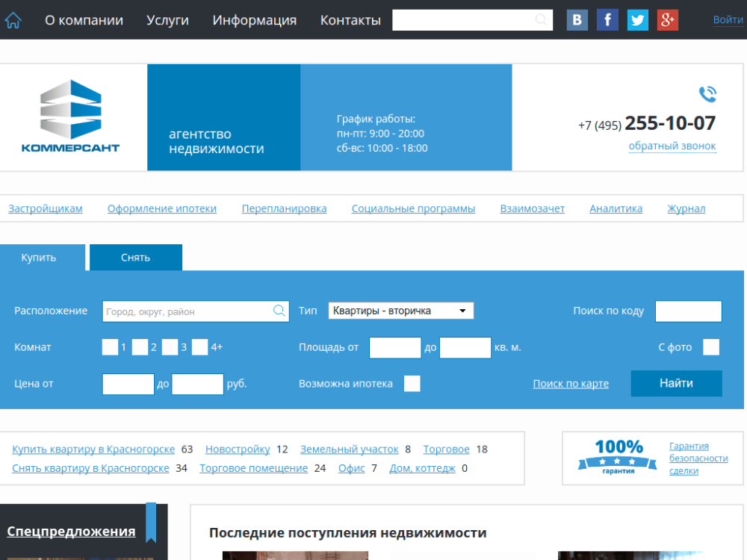Viewport: 747px width, 560px height.
Task: Open Гарантия безопасности сделки link
Action: [x=698, y=458]
